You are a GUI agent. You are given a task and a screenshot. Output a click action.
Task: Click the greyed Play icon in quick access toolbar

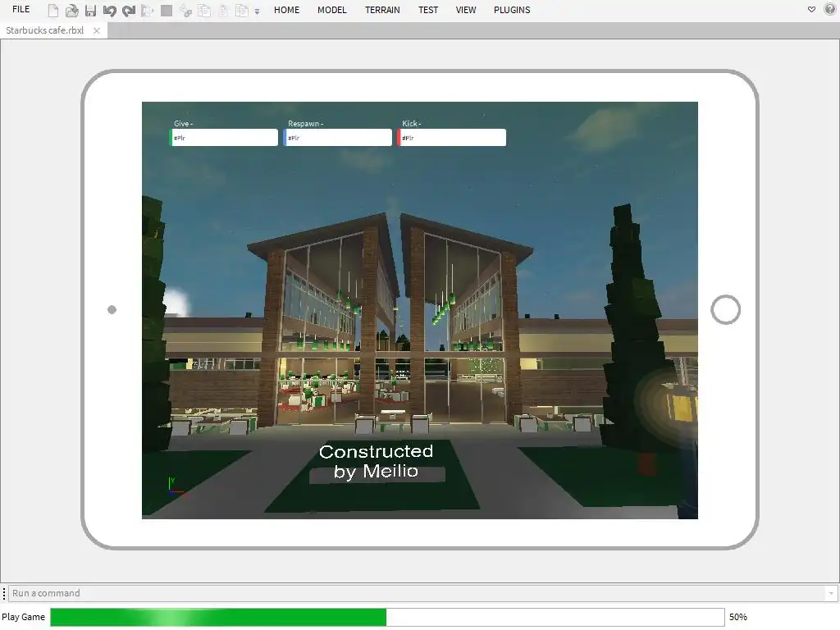tap(147, 10)
